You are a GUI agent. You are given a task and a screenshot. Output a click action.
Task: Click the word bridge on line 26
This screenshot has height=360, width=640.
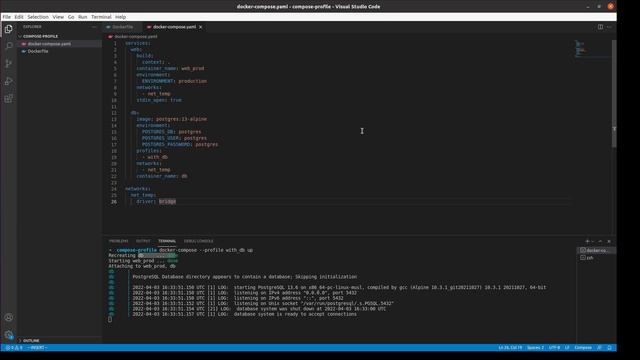(167, 202)
